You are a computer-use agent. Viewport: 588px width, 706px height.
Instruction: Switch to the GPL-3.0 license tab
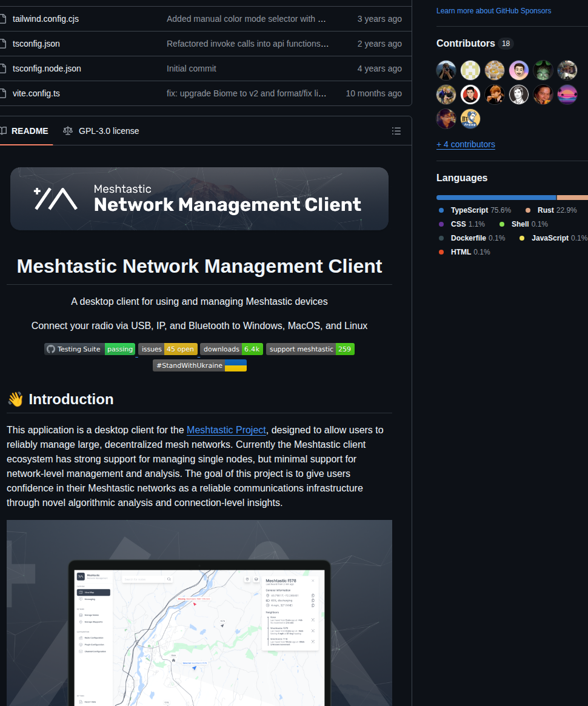pyautogui.click(x=101, y=131)
